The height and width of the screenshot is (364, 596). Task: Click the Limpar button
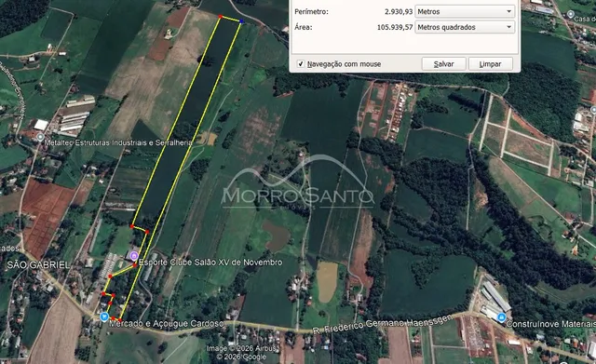[491, 64]
